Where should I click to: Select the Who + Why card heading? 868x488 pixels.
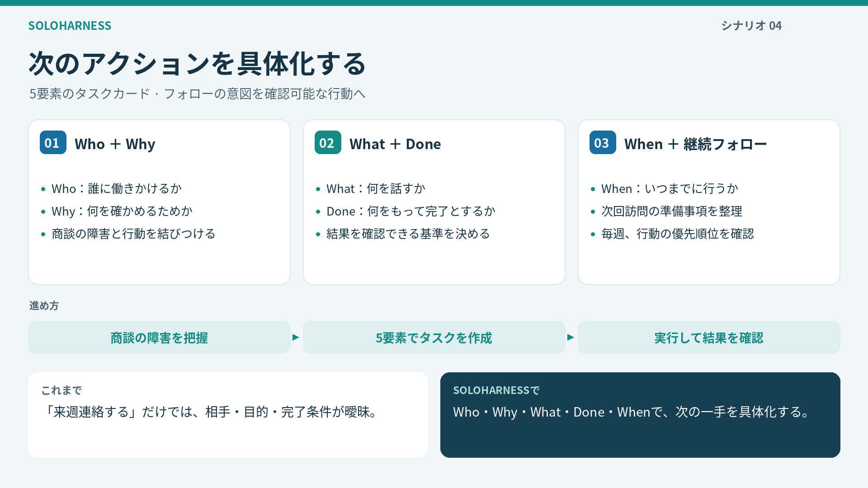pos(115,144)
